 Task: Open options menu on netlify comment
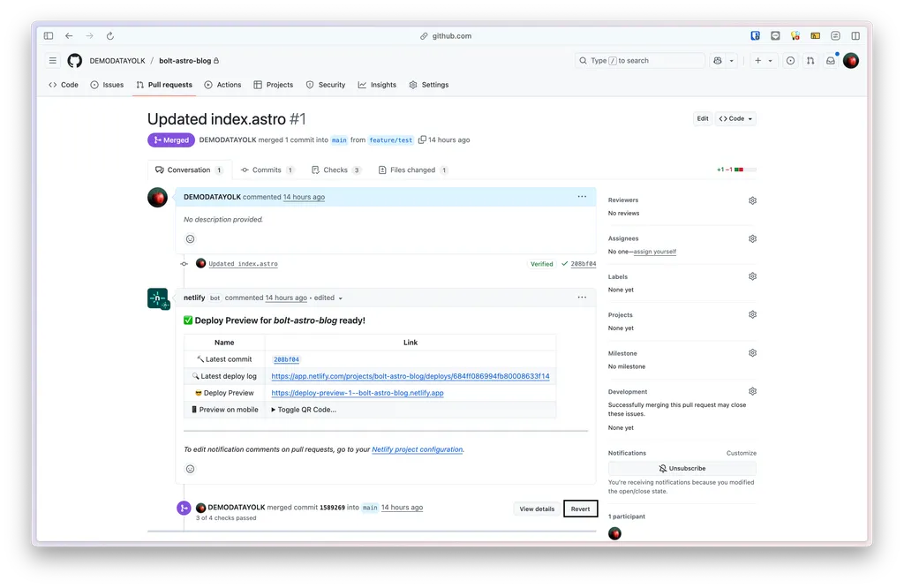click(x=583, y=298)
